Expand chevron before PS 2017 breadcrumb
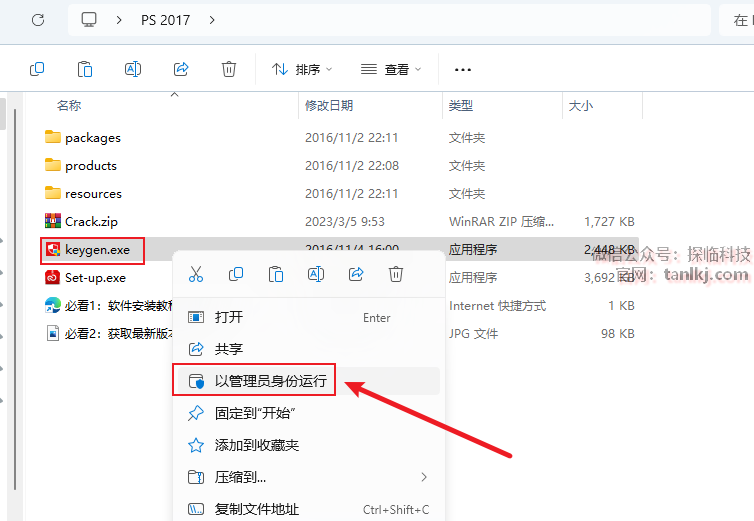Screen dimensions: 754x521 click(x=119, y=20)
